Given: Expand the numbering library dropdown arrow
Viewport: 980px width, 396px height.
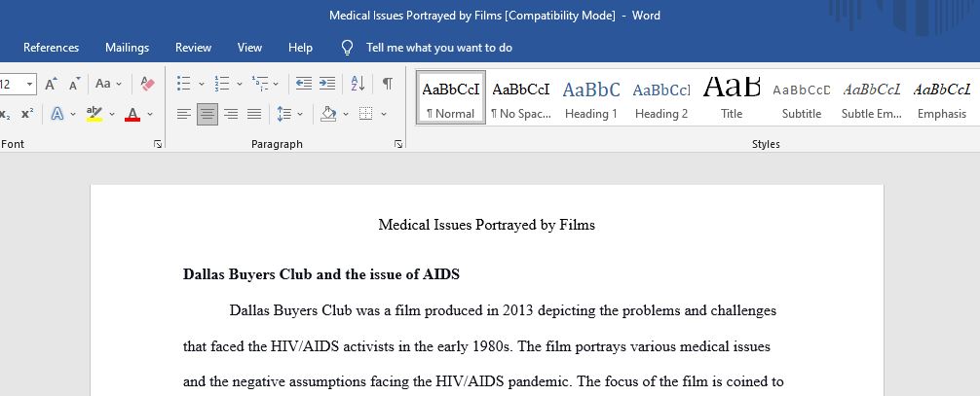Looking at the screenshot, I should point(239,84).
